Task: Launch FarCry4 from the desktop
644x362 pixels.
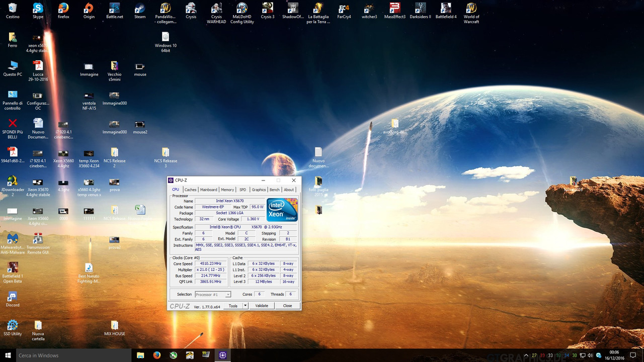Action: (x=344, y=11)
